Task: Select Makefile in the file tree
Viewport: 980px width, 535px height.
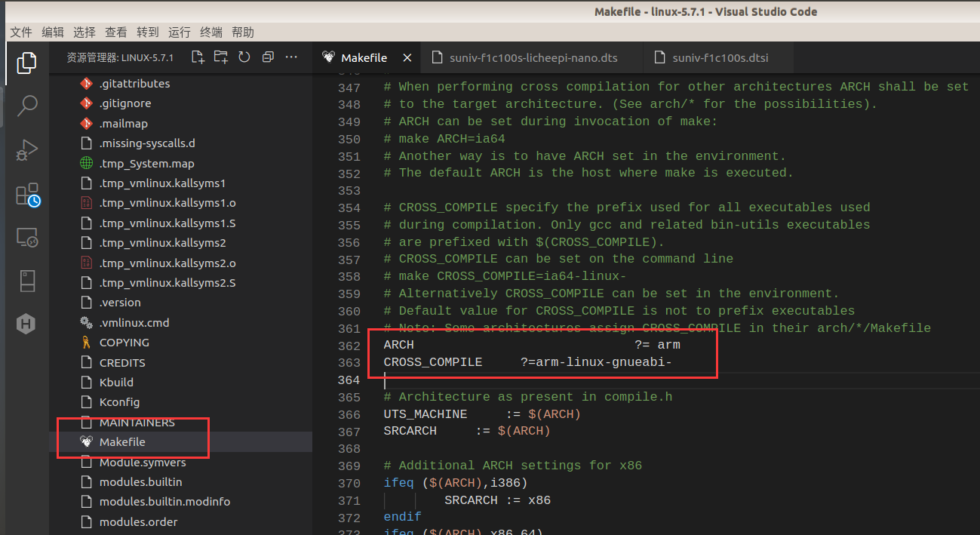Action: 122,442
